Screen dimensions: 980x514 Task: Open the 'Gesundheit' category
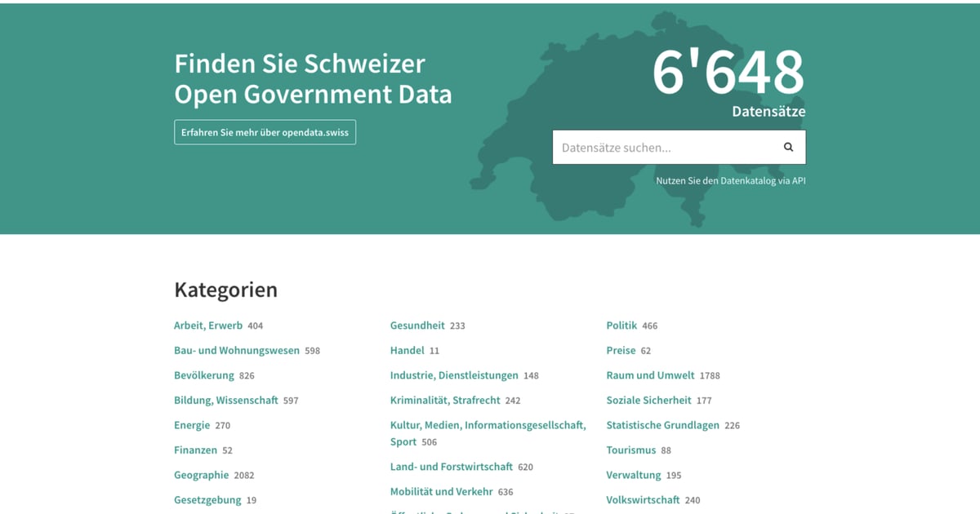click(417, 326)
